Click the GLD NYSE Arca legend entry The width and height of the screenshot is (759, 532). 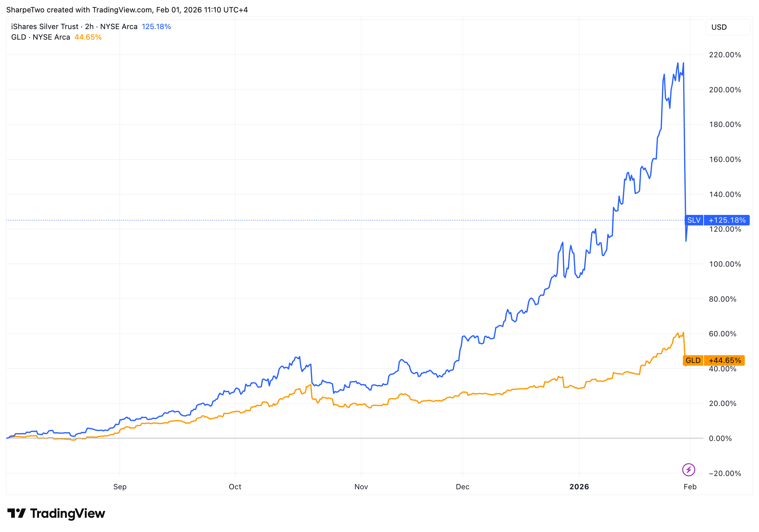point(40,37)
